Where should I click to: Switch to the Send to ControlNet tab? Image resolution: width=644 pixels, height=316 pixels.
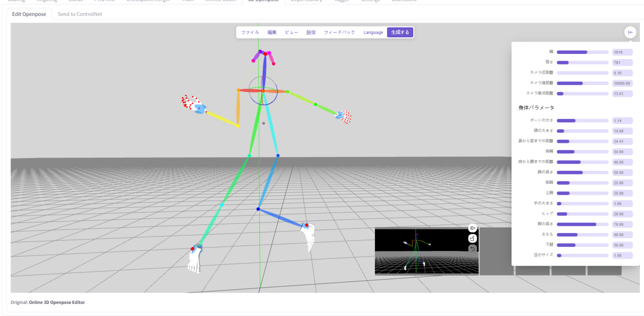[x=79, y=14]
